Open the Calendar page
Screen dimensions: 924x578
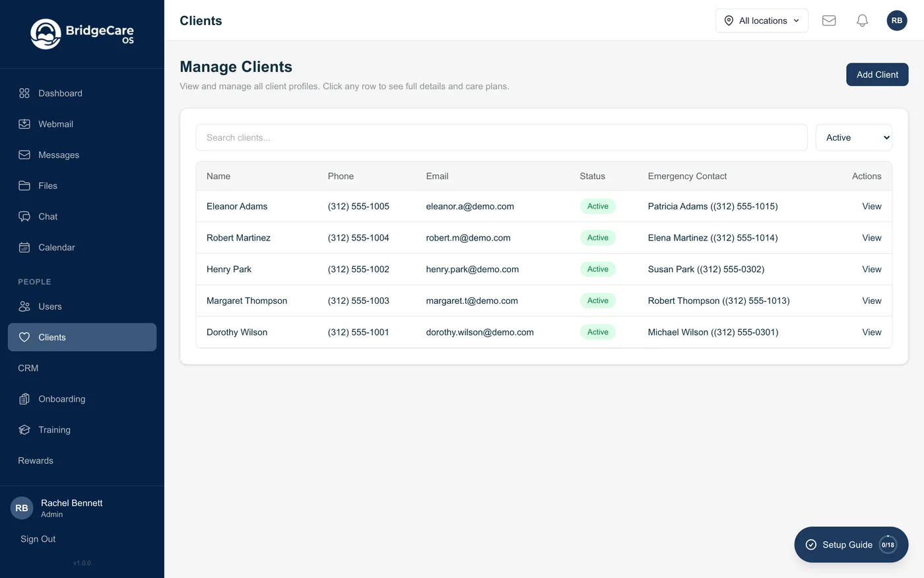[x=82, y=247]
